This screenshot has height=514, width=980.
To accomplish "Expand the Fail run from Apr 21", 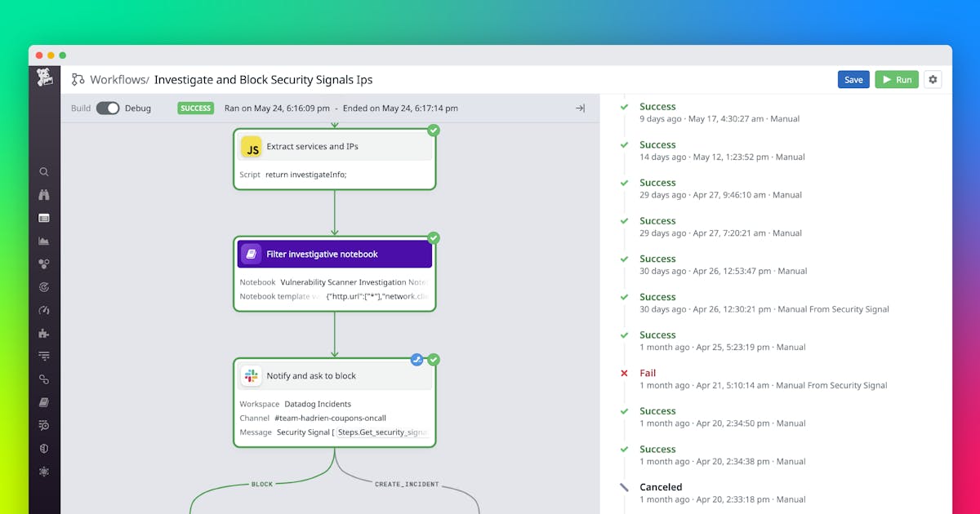I will coord(648,373).
